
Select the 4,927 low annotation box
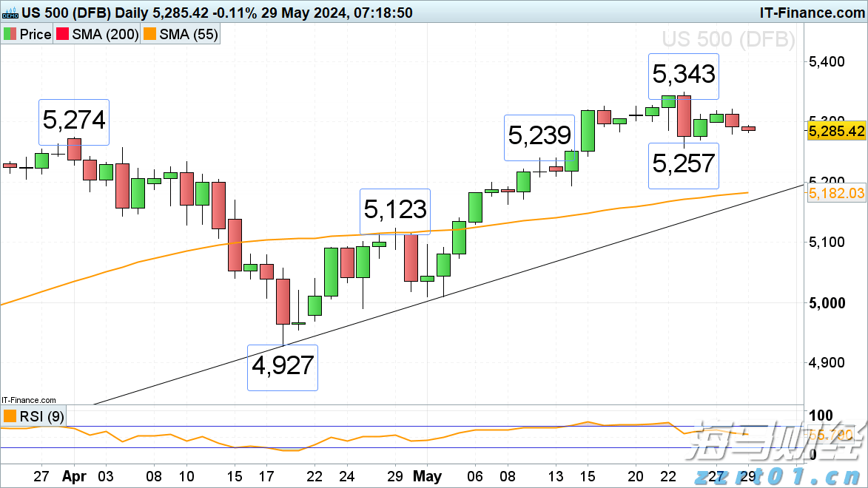(x=282, y=367)
